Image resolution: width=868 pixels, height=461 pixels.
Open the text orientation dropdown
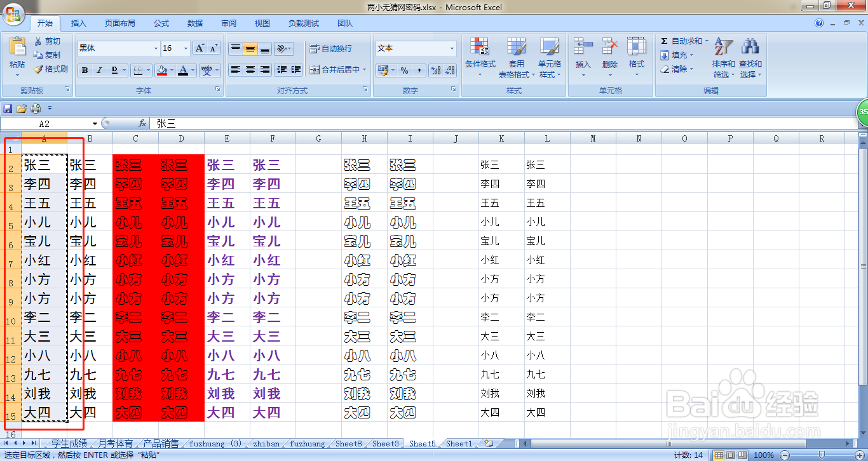283,48
